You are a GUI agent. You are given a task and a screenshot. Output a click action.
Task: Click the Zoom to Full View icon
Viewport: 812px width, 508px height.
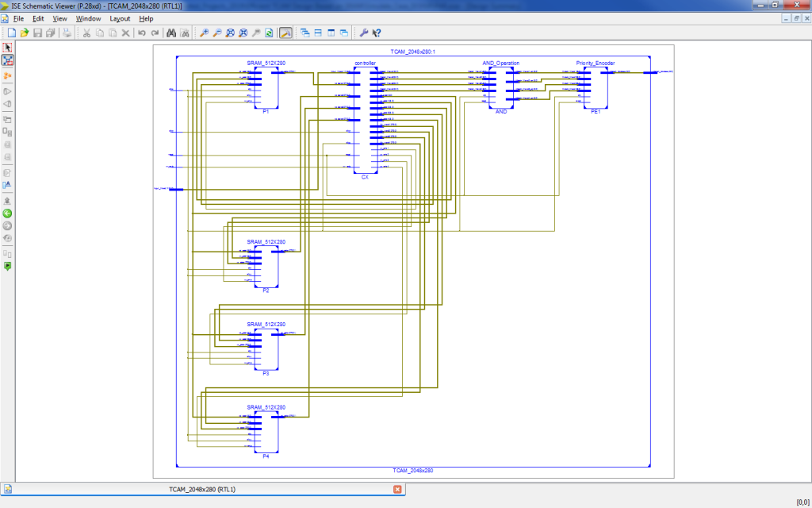[243, 33]
